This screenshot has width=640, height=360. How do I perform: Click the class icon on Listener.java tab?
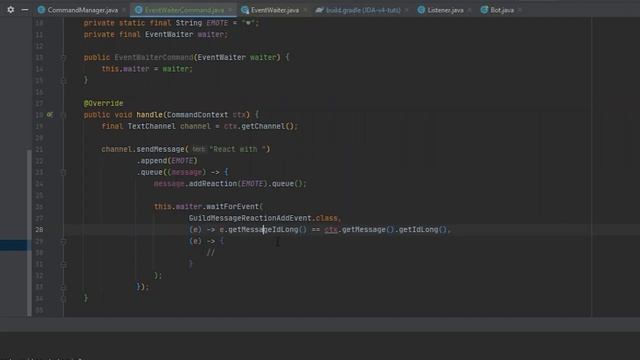tap(421, 10)
